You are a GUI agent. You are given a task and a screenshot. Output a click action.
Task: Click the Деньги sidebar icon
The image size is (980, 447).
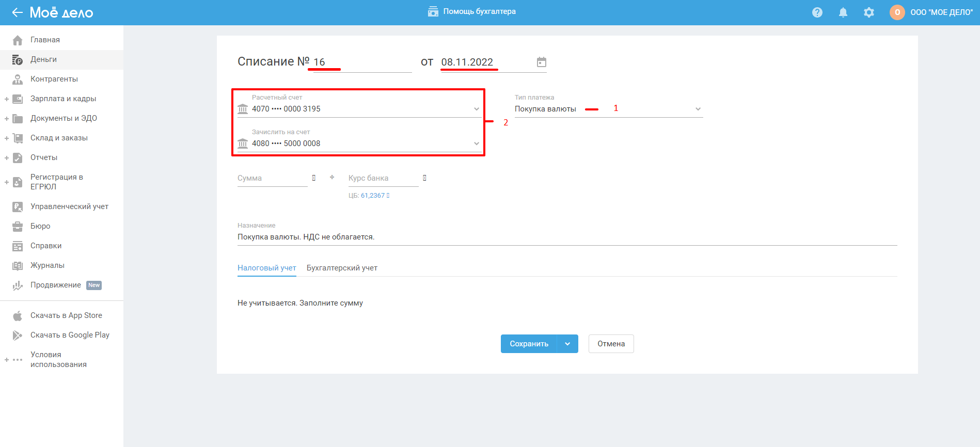click(18, 59)
